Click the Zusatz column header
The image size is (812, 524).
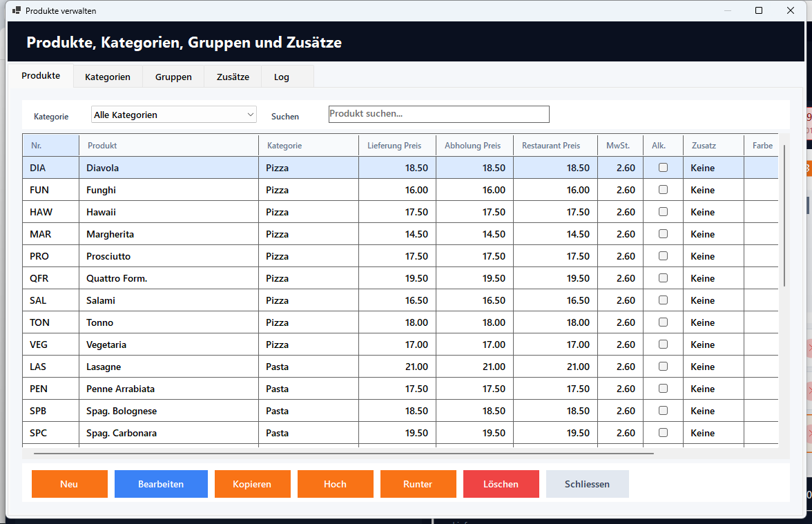point(714,146)
